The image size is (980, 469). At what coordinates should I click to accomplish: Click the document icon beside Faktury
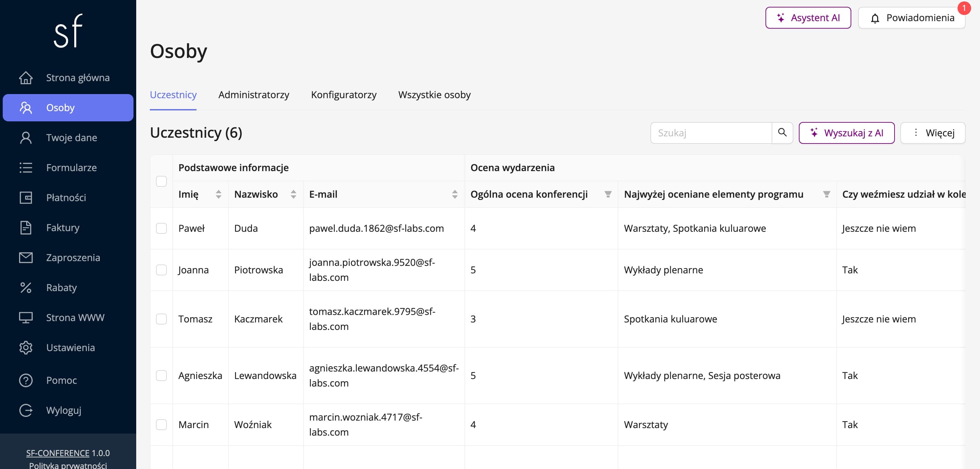tap(26, 228)
